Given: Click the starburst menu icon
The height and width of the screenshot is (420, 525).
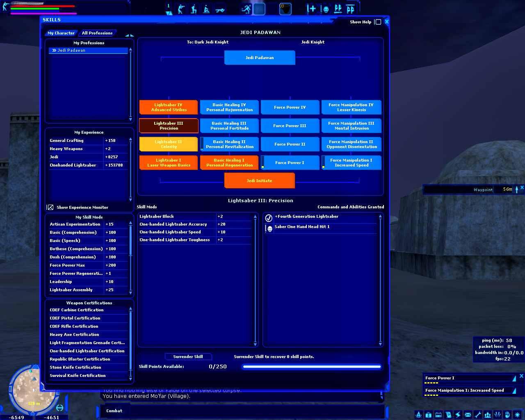Looking at the screenshot, I should (x=518, y=415).
